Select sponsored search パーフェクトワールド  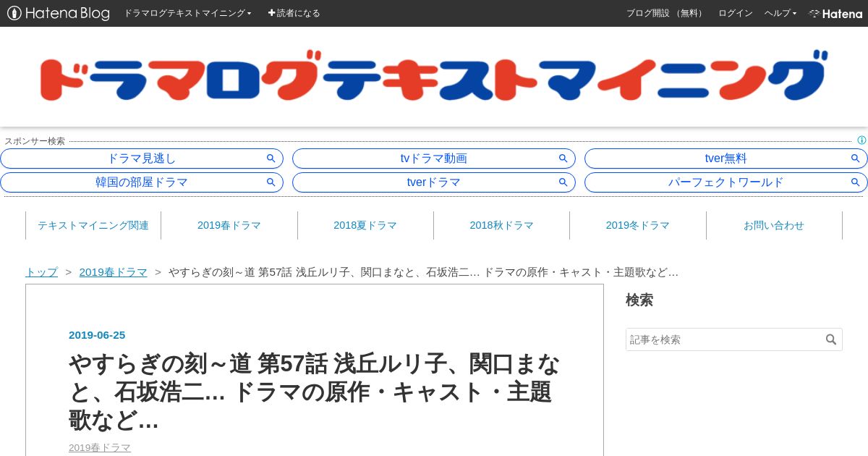point(726,182)
